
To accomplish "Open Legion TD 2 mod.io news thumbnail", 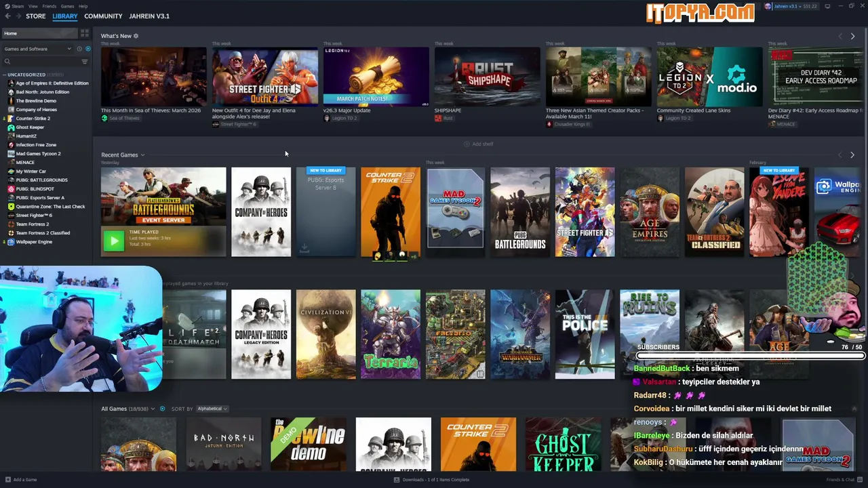I will (x=710, y=77).
